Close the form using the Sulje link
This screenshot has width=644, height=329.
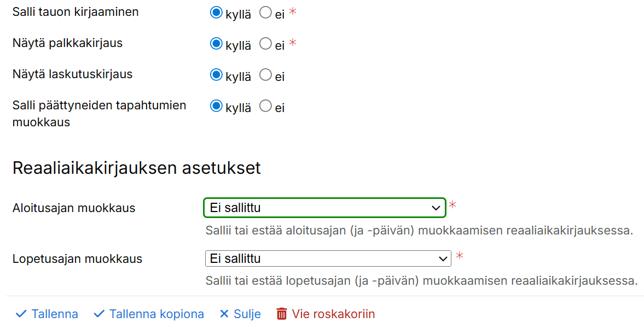click(x=247, y=314)
